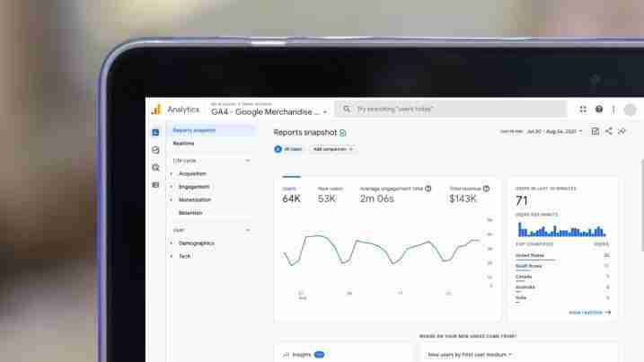Open the insights sparkline icon at top right
The width and height of the screenshot is (644, 362).
(x=622, y=131)
